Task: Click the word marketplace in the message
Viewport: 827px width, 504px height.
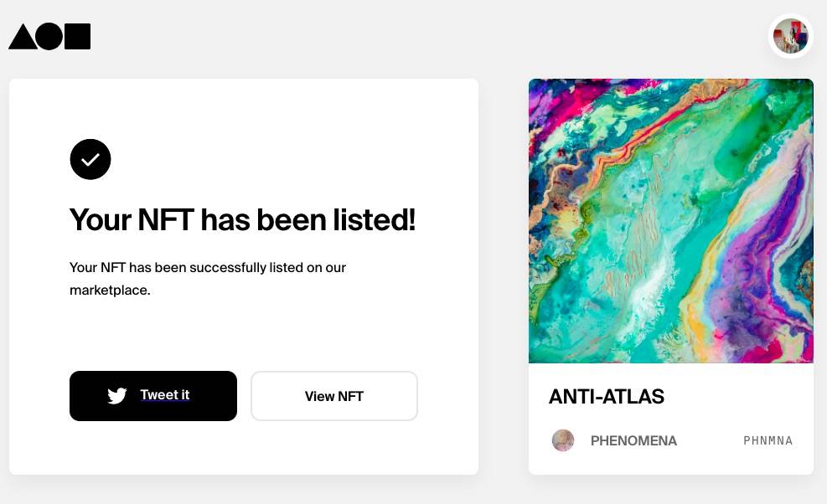Action: click(110, 291)
